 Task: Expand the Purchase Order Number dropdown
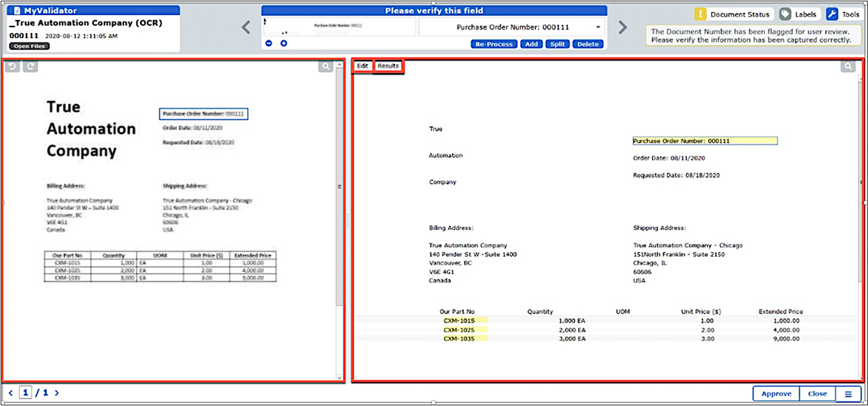pyautogui.click(x=598, y=28)
